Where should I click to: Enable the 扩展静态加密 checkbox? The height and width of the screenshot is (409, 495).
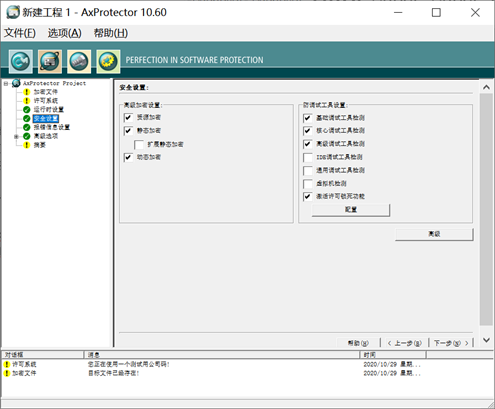point(139,144)
